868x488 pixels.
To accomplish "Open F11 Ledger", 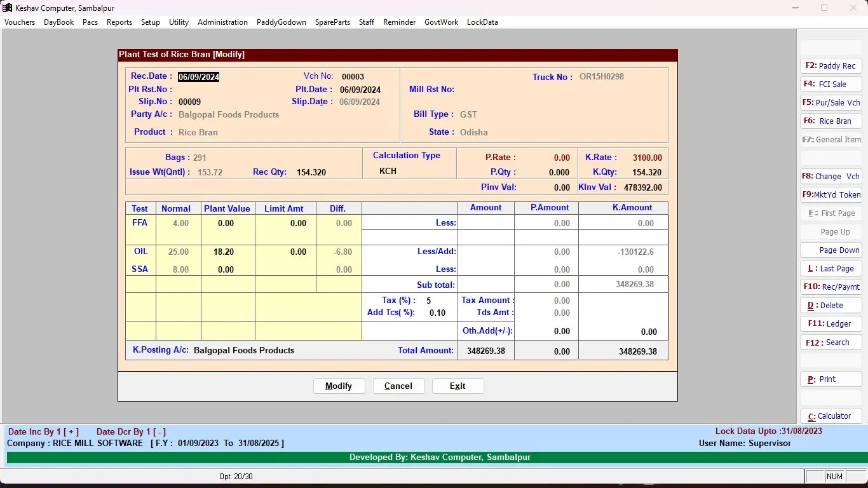I will point(831,324).
